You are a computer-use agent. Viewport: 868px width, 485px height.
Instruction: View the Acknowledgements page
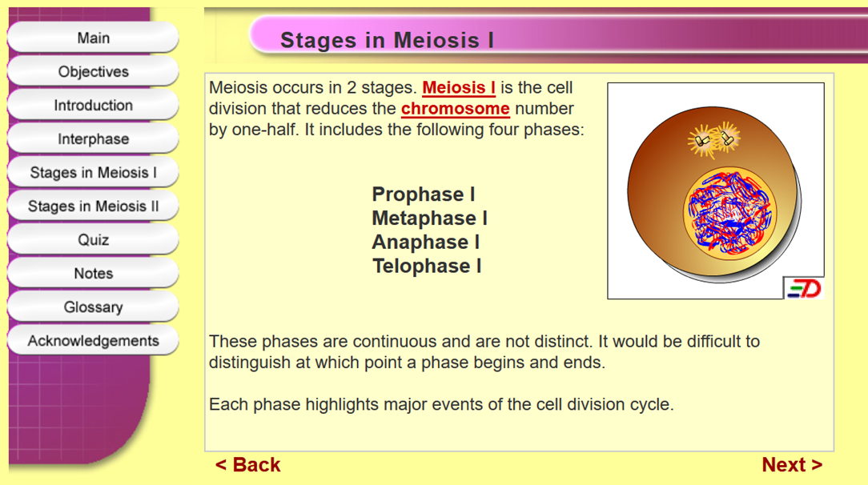93,341
